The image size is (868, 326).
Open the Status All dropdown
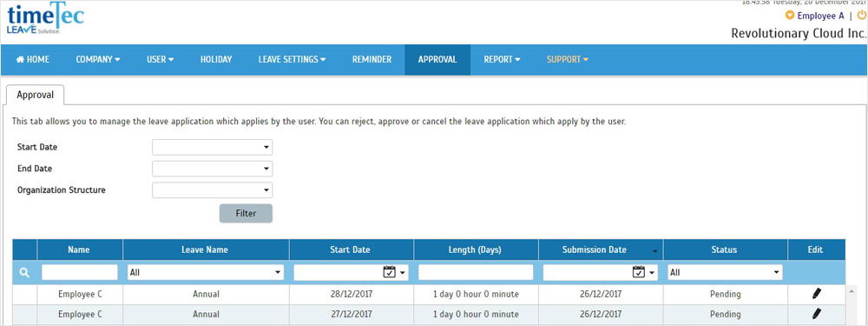(725, 272)
